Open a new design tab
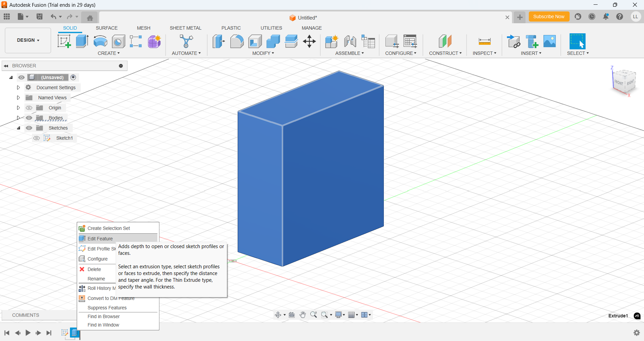 (520, 17)
